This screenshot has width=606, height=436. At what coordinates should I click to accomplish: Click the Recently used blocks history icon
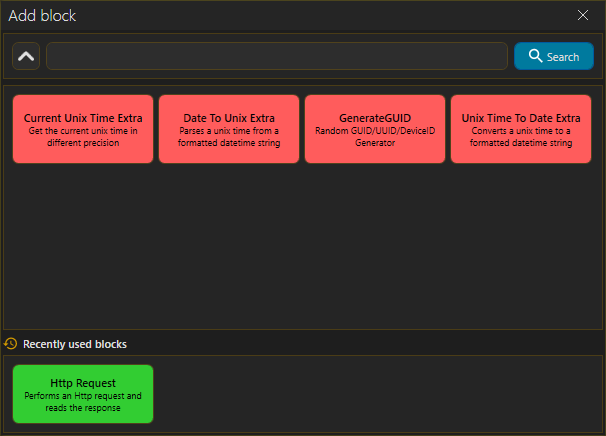coord(11,344)
